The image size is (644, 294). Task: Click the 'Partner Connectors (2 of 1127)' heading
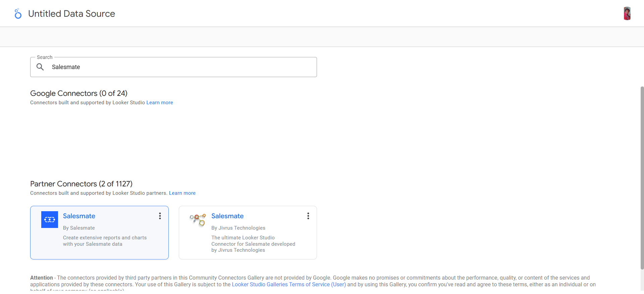(x=81, y=184)
